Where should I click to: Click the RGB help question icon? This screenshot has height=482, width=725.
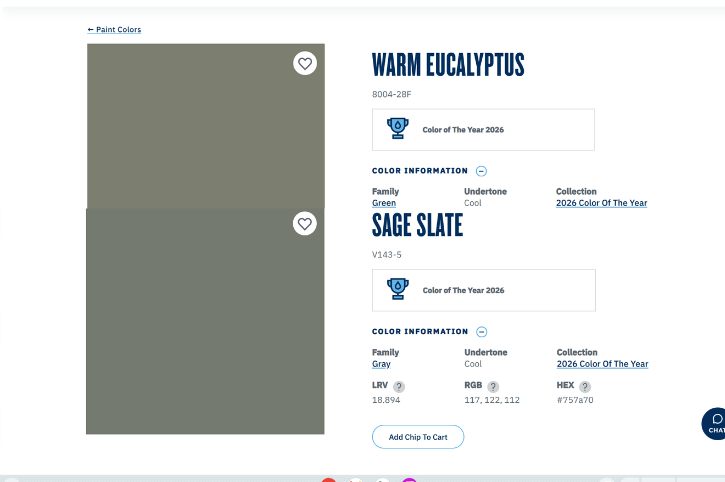coord(493,387)
